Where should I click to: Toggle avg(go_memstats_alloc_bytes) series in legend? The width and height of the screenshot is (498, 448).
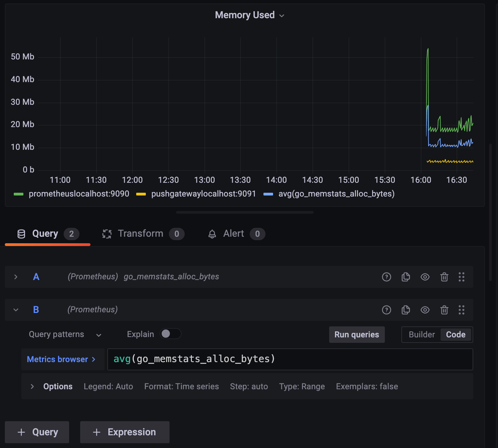click(336, 194)
